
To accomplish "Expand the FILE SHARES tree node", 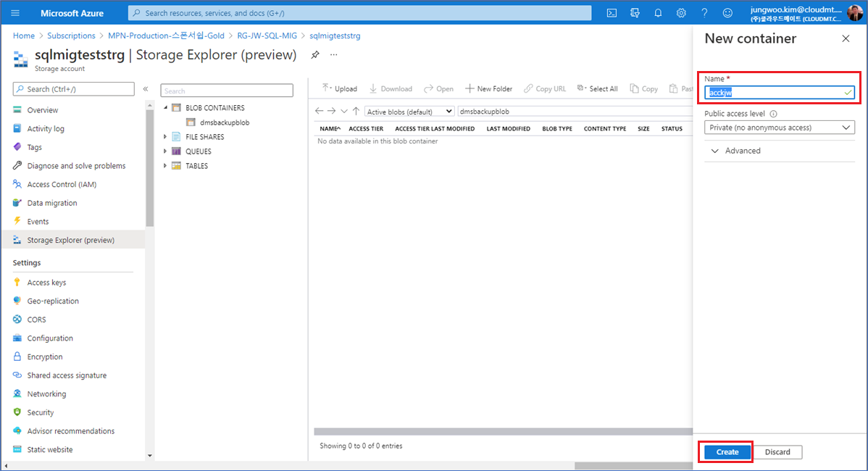I will click(165, 137).
